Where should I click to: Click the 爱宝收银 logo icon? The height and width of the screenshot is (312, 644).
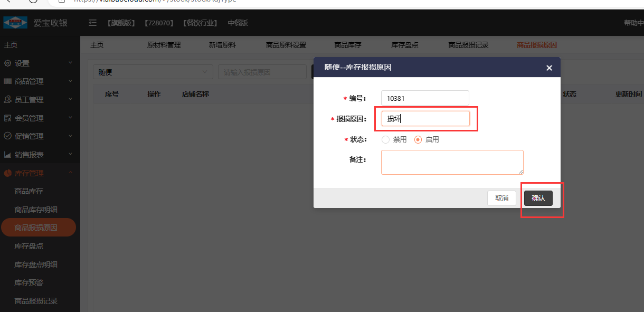coord(15,23)
